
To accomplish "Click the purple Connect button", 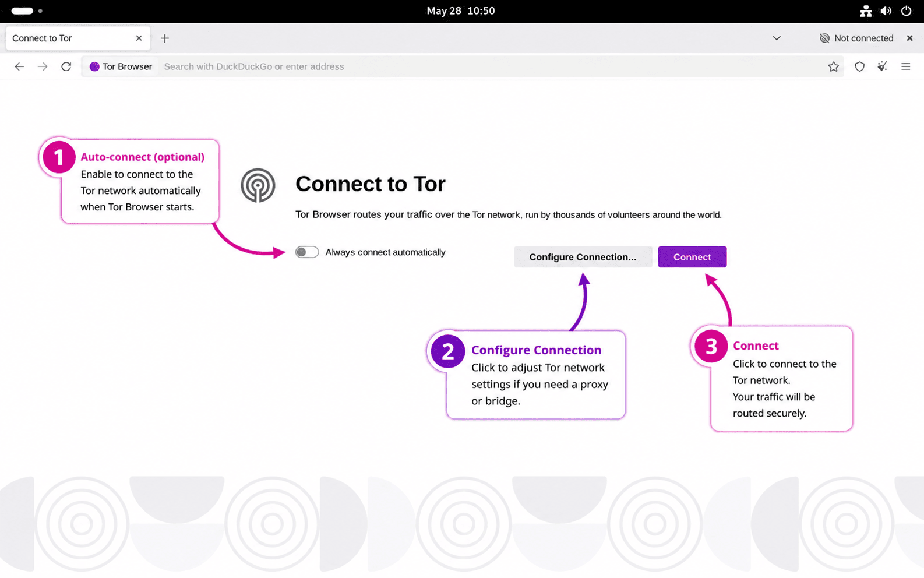I will pyautogui.click(x=692, y=257).
